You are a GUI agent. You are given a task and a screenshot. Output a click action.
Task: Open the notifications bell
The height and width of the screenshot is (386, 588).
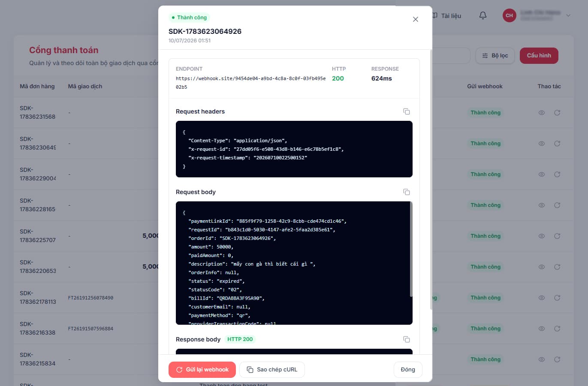pyautogui.click(x=483, y=15)
